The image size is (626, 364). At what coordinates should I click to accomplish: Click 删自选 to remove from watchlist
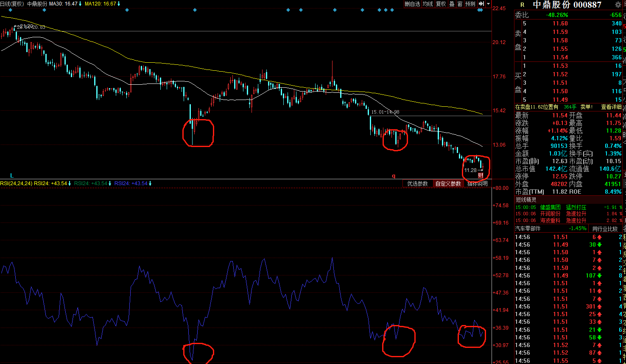tap(412, 4)
